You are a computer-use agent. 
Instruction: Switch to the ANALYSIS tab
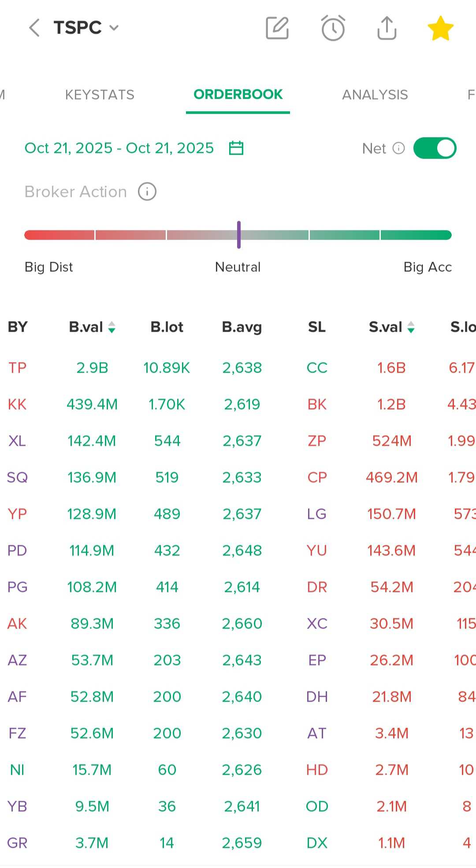375,95
